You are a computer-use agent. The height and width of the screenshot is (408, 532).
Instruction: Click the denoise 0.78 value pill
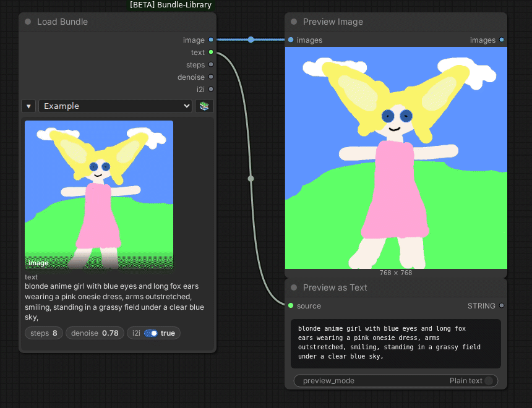pos(95,333)
